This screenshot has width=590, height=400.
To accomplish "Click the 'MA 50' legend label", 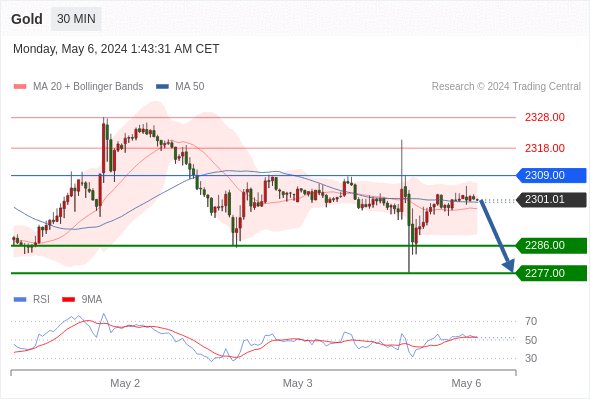I will click(x=190, y=87).
